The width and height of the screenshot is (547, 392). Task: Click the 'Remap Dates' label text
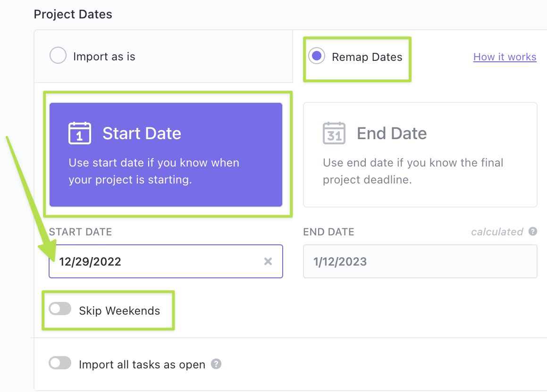367,57
